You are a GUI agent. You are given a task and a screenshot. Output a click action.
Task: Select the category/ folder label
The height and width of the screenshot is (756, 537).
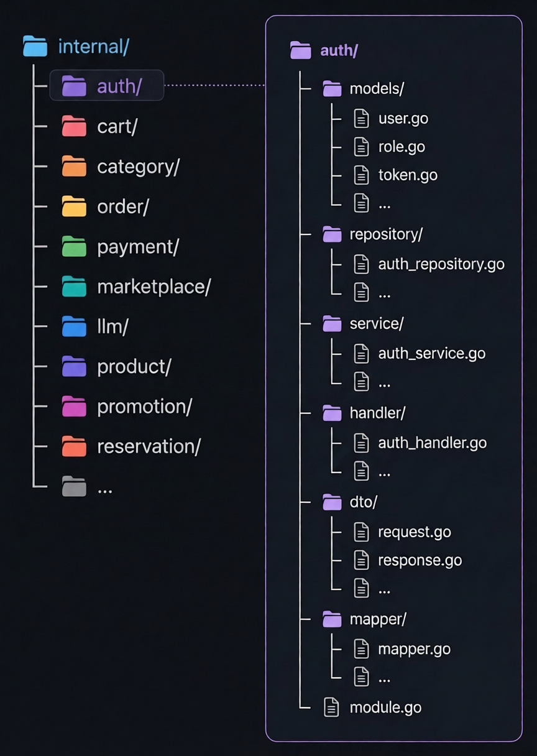tap(138, 167)
